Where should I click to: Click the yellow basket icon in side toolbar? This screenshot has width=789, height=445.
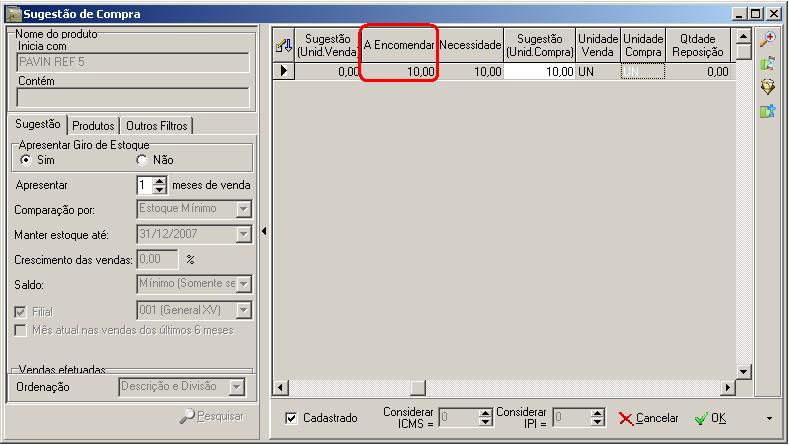(767, 87)
